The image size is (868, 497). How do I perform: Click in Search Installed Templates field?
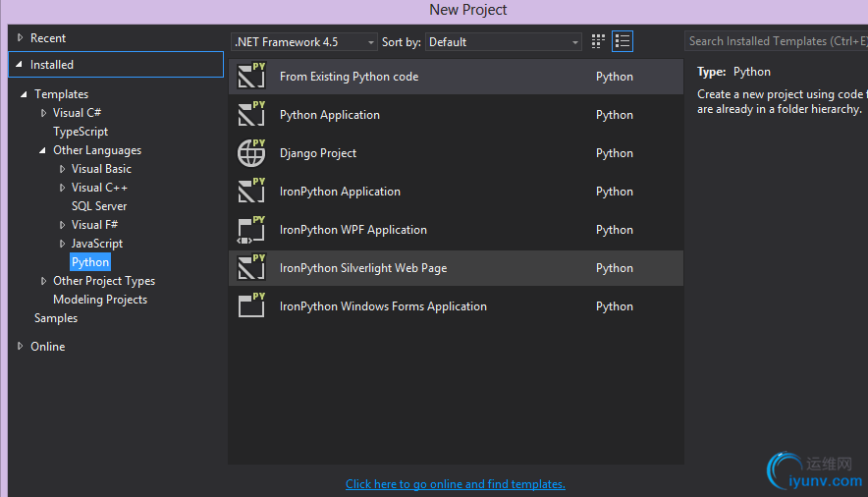pyautogui.click(x=776, y=41)
